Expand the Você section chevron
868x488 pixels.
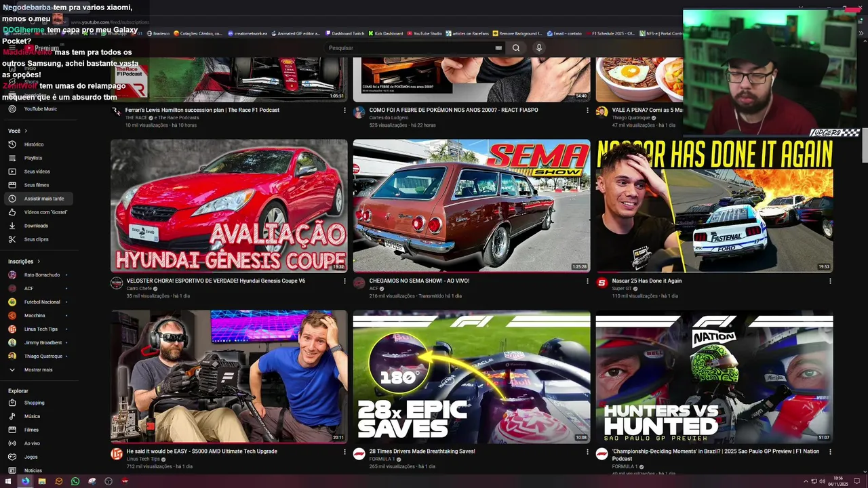point(26,131)
